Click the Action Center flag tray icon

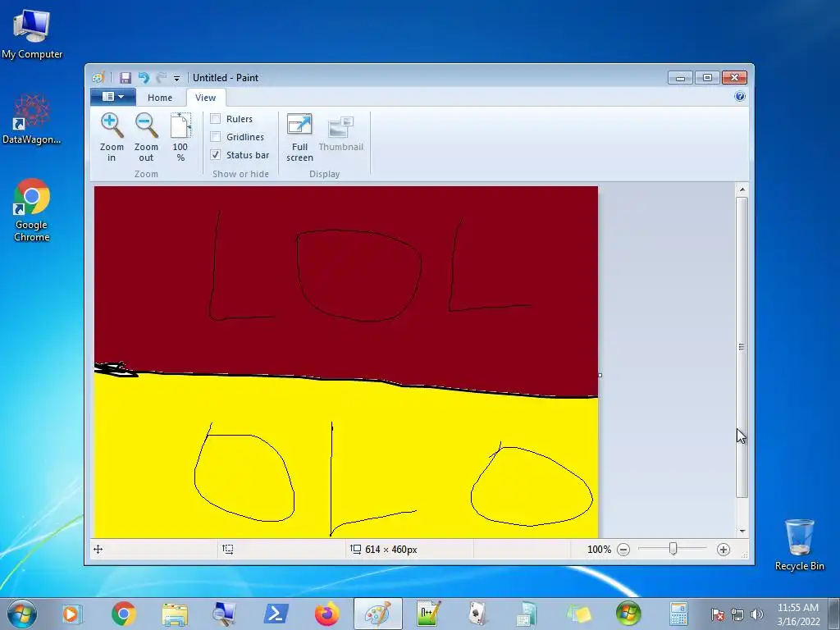coord(717,614)
